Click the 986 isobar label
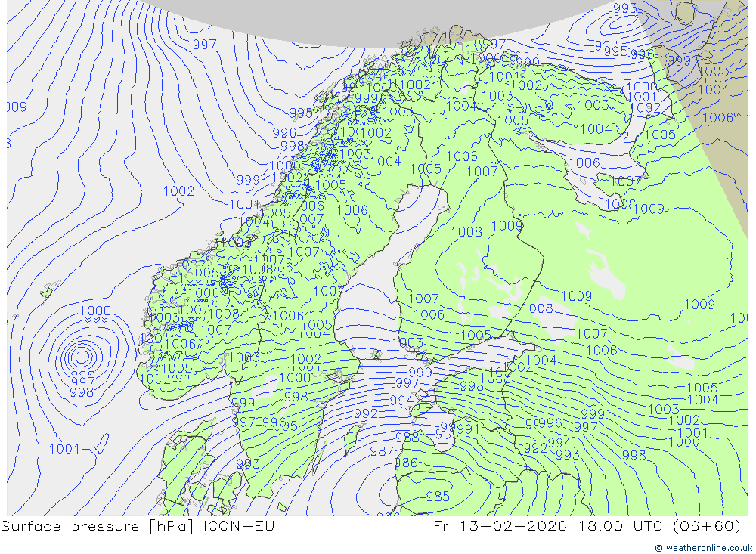 point(405,463)
